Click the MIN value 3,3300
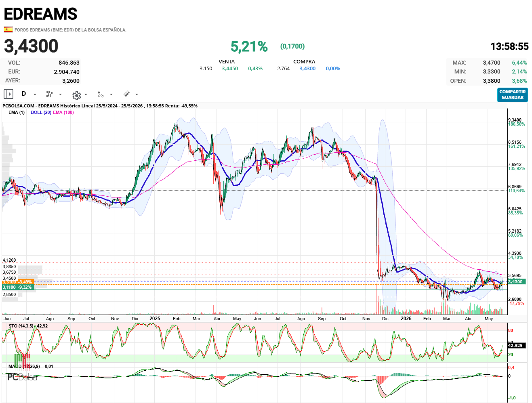Viewport: 532px width, 403px height. coord(492,71)
